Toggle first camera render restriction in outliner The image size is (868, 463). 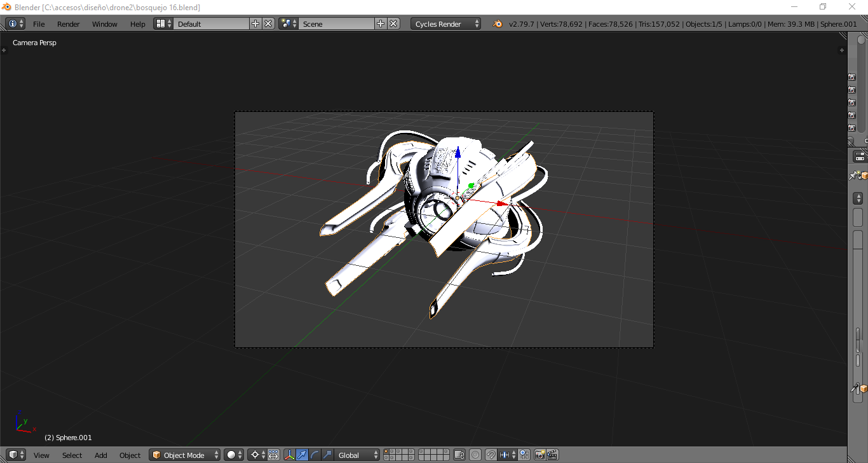tap(852, 77)
